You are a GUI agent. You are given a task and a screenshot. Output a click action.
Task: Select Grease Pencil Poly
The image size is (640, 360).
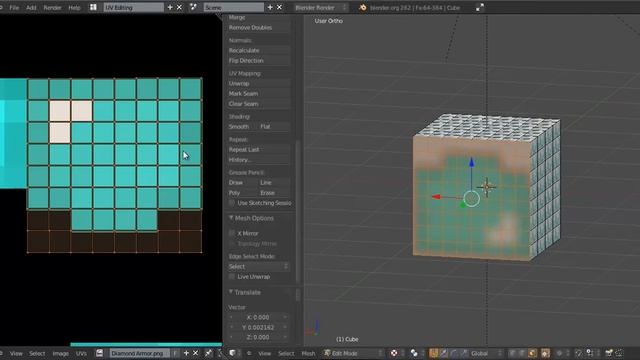coord(242,193)
